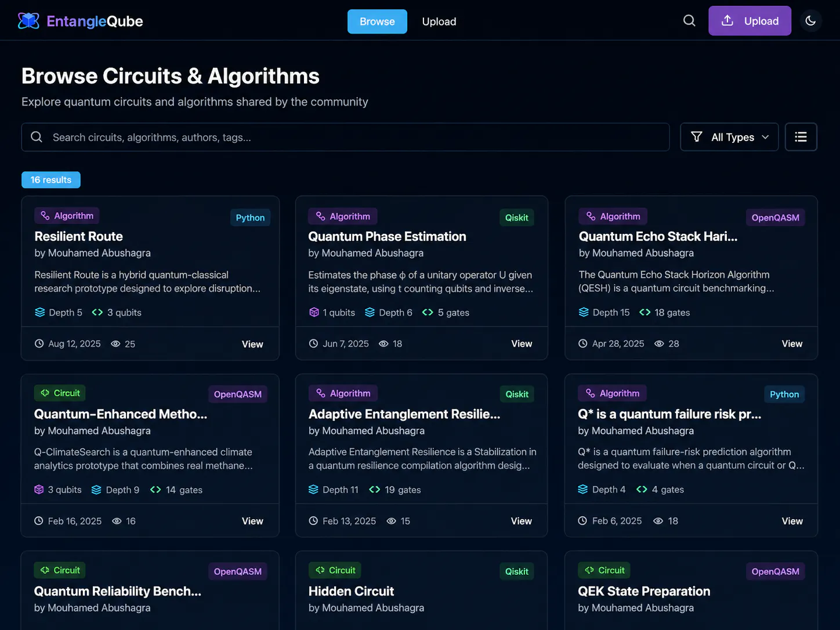Click the Python badge on Q* card

point(784,394)
